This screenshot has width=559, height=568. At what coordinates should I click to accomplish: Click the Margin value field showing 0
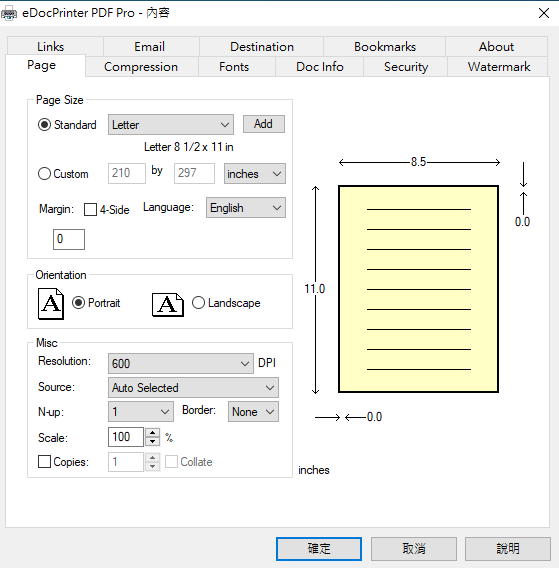[69, 239]
